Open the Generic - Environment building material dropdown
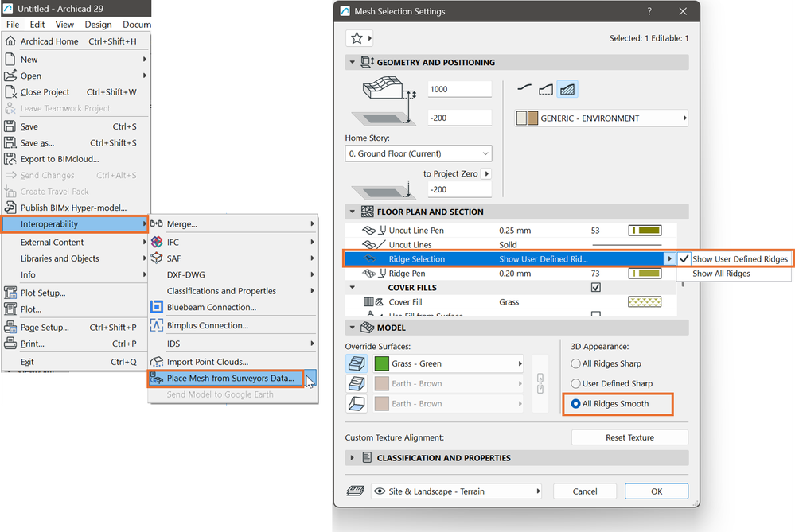Viewport: 795px width, 532px height. pyautogui.click(x=602, y=118)
